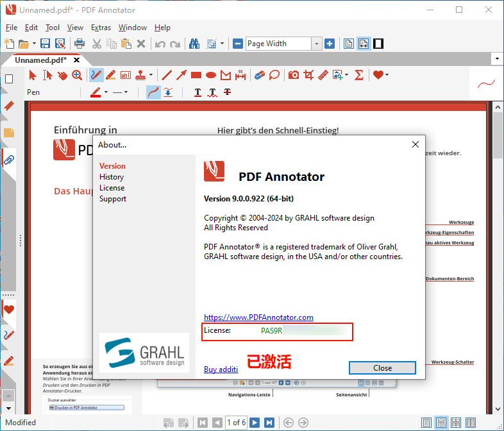Save the document with floppy icon

point(45,44)
